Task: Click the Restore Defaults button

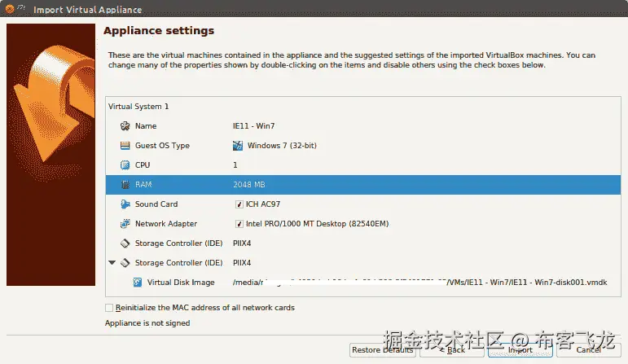Action: (x=382, y=350)
